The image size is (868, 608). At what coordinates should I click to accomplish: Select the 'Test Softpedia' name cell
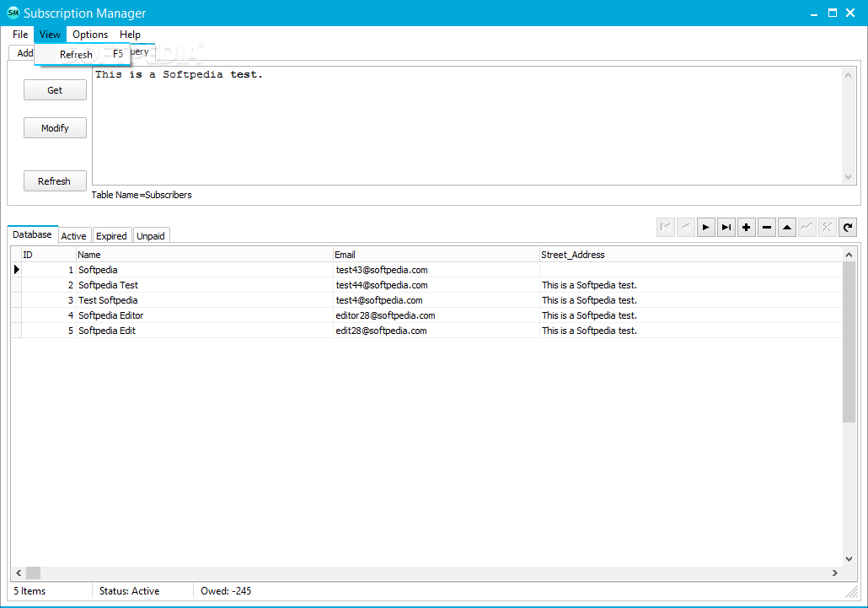point(204,300)
